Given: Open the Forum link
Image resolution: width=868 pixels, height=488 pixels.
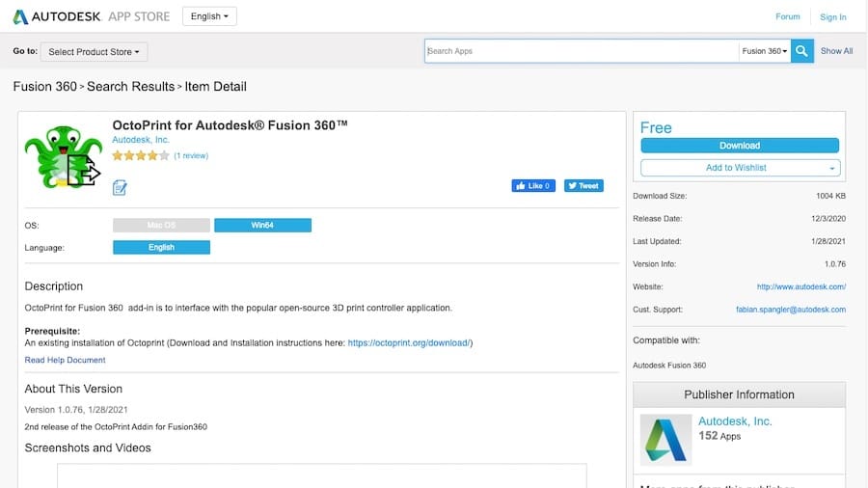Looking at the screenshot, I should tap(787, 16).
